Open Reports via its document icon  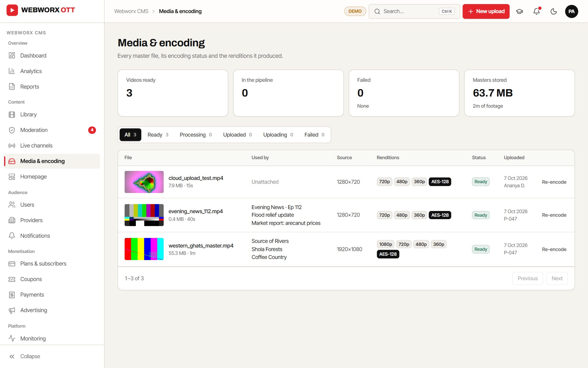pos(12,87)
